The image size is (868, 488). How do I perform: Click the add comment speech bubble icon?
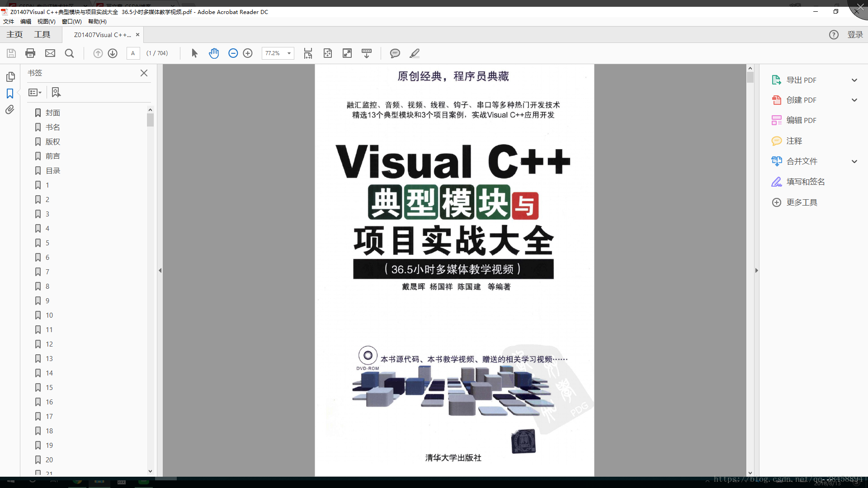coord(395,53)
